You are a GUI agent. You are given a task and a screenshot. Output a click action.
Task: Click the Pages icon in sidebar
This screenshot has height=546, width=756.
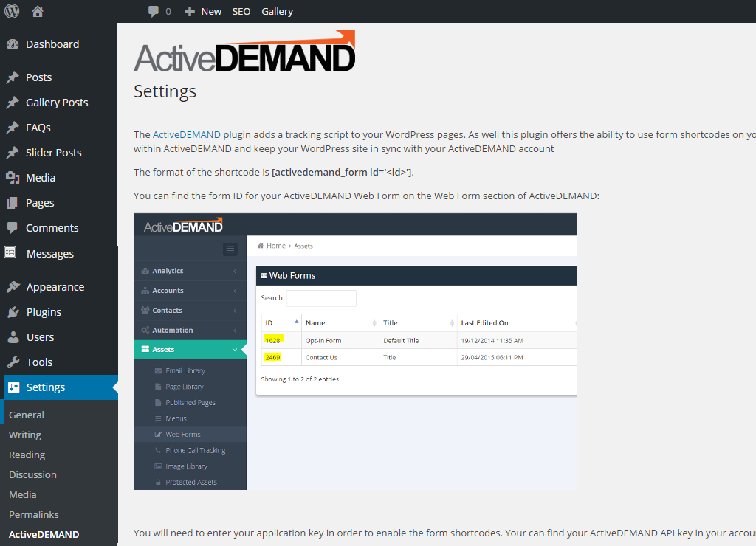pos(13,203)
